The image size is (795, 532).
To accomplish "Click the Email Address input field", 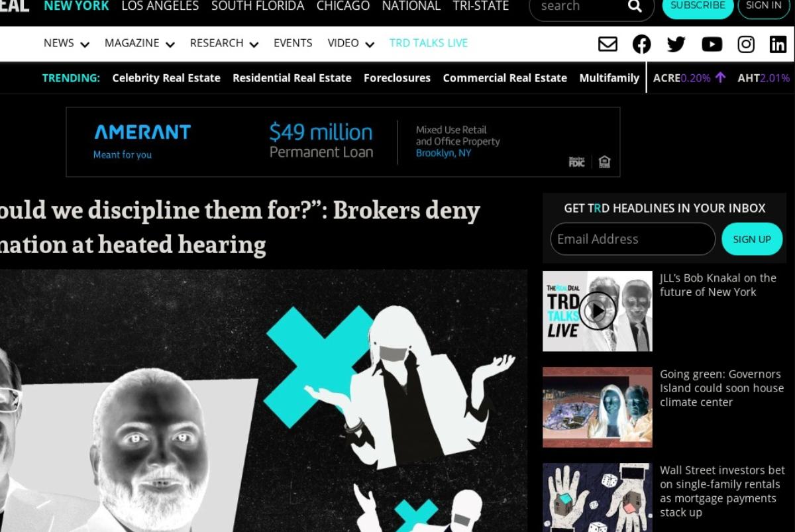I will click(633, 239).
